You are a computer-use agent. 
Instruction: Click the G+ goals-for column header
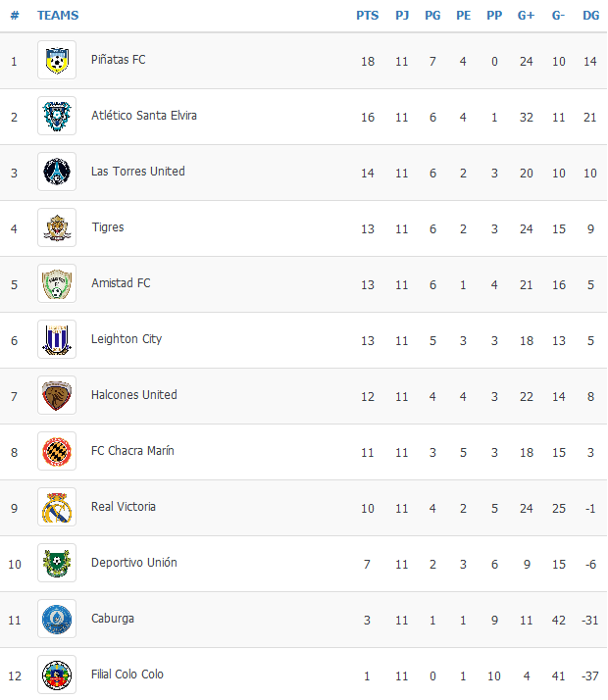[526, 16]
